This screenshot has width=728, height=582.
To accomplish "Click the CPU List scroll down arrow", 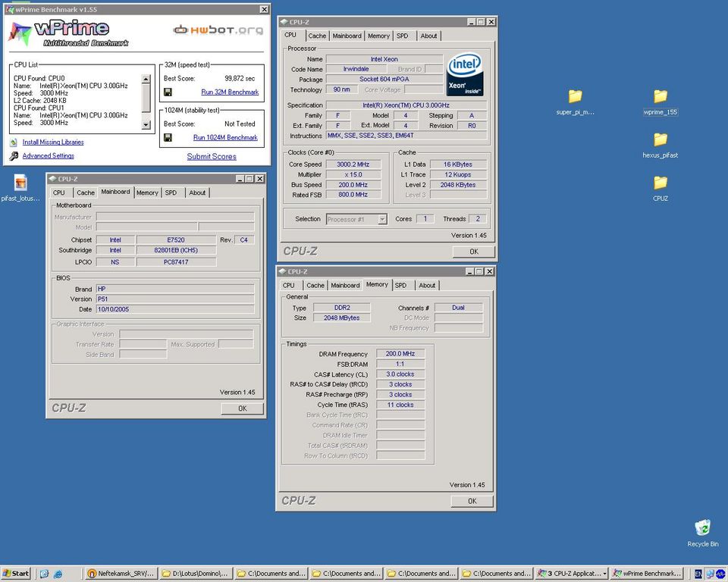I will coord(146,124).
